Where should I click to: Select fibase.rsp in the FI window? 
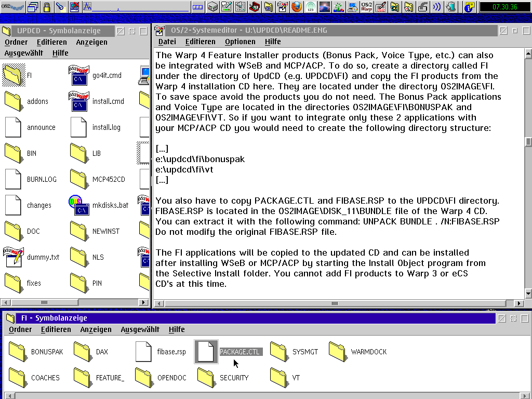tap(143, 352)
